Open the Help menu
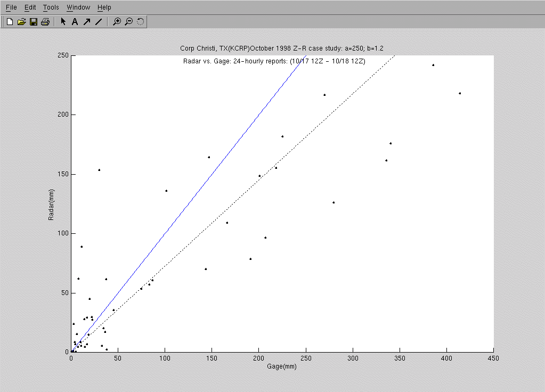 click(104, 7)
